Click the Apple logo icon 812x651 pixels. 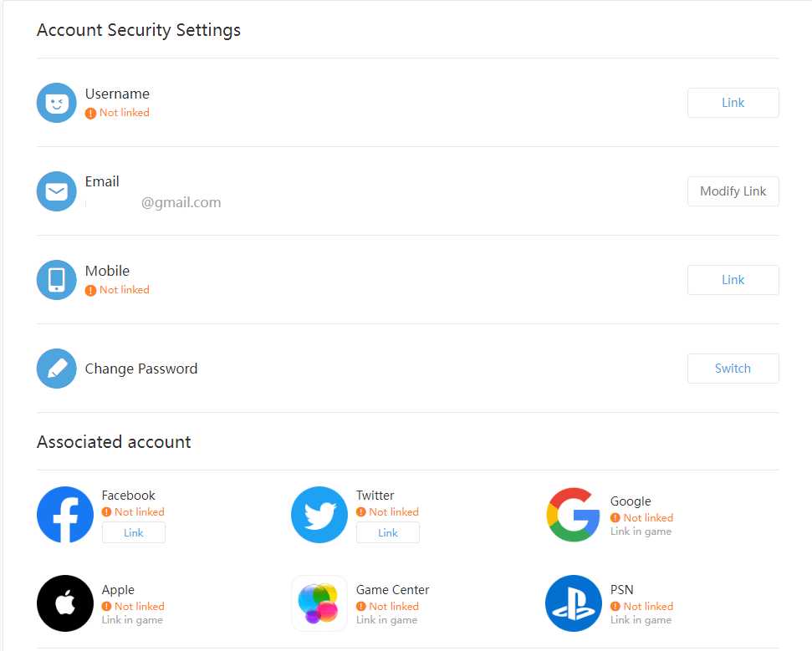(x=65, y=603)
